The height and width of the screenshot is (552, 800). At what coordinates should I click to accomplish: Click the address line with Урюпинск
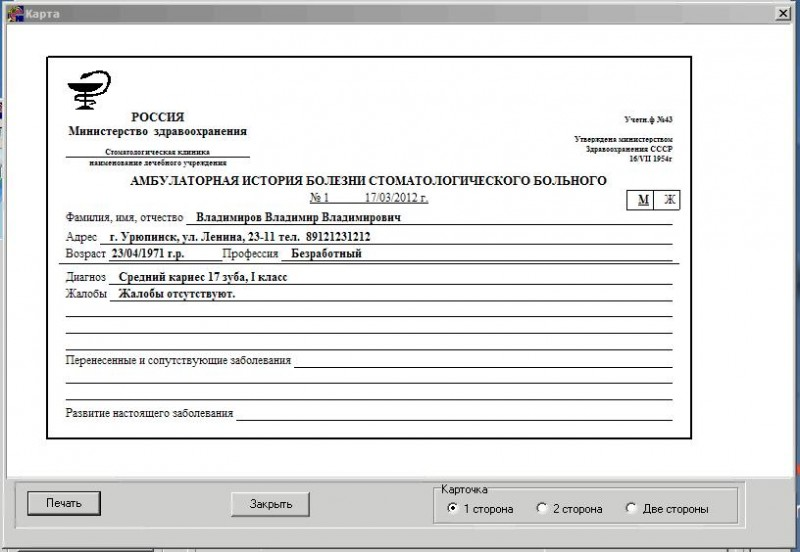click(x=240, y=237)
